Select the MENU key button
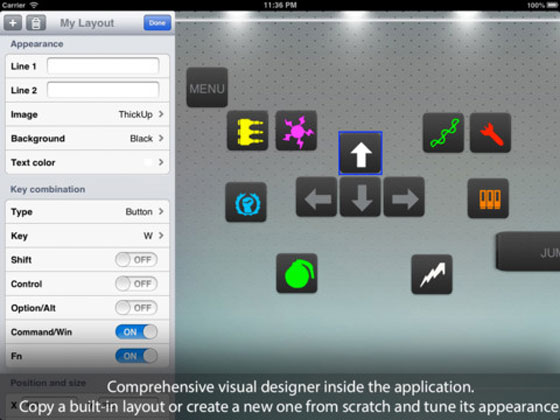Image resolution: width=560 pixels, height=420 pixels. (x=207, y=88)
